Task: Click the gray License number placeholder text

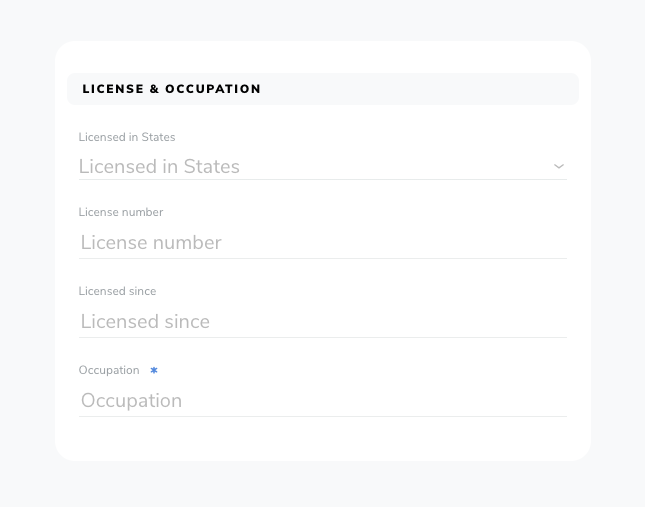Action: [x=151, y=243]
